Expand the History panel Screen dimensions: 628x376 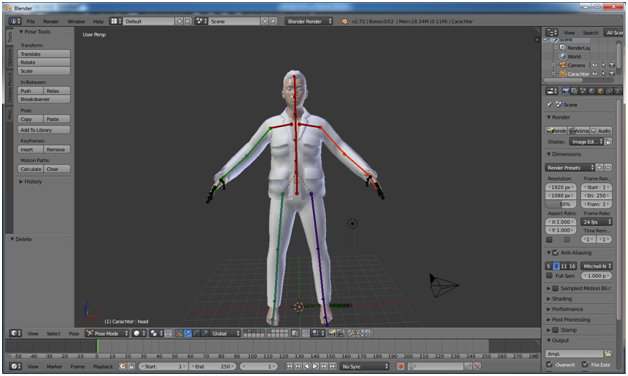click(21, 181)
